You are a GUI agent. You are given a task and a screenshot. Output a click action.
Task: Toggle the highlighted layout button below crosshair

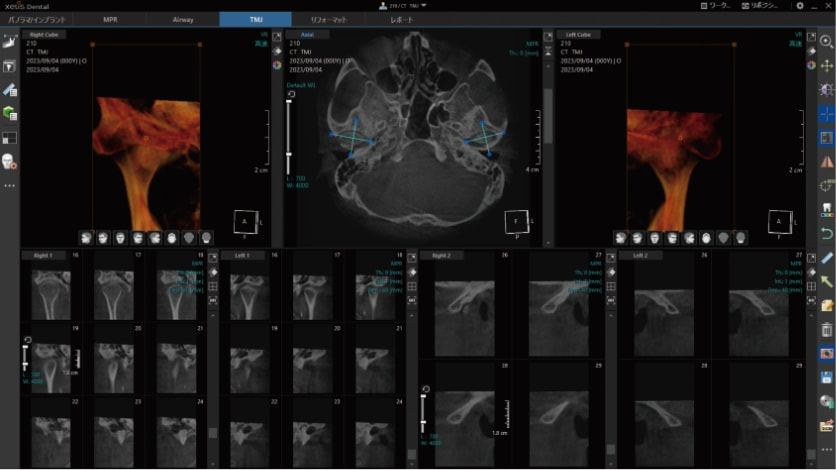pyautogui.click(x=827, y=138)
